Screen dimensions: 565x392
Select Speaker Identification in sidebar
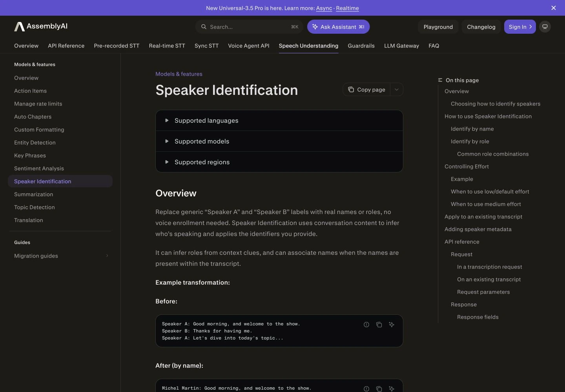tap(60, 181)
